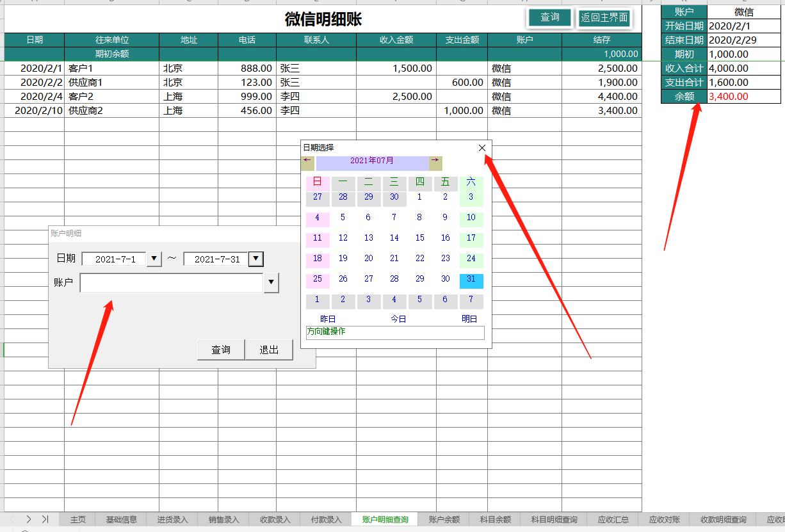Click 方向键操作 text field
The image size is (785, 532).
click(x=395, y=333)
